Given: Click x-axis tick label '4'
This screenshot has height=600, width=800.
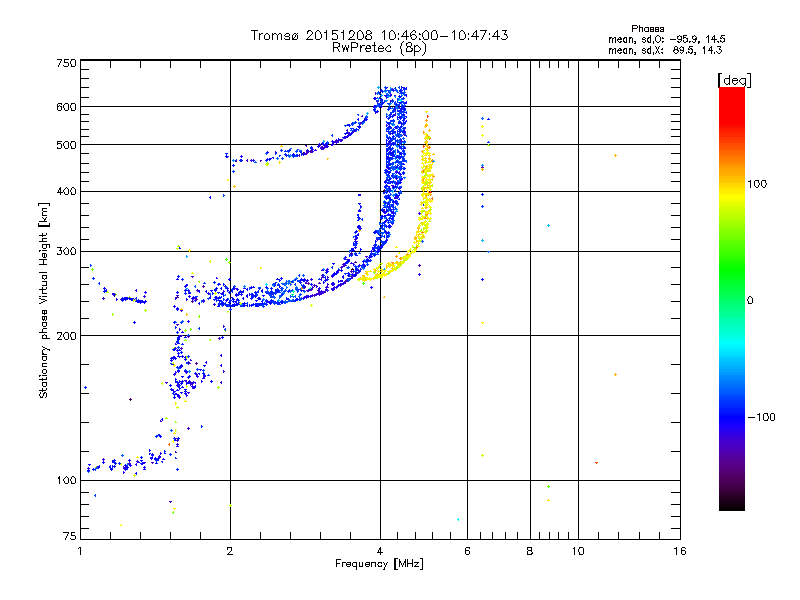Looking at the screenshot, I should pos(380,551).
